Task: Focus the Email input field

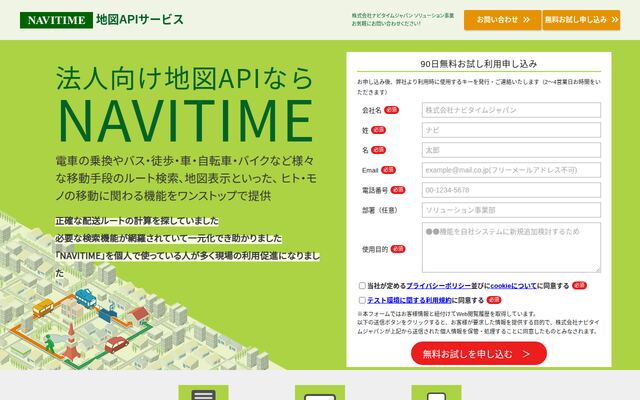Action: (511, 170)
